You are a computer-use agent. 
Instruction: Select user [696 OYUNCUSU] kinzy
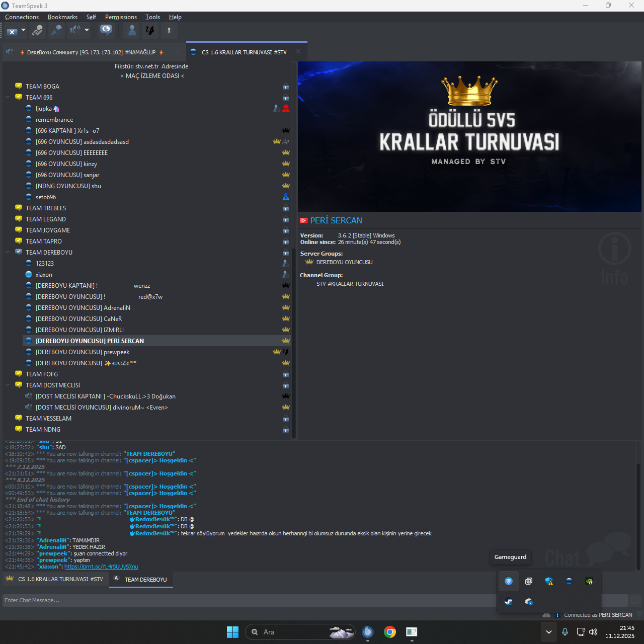point(66,164)
